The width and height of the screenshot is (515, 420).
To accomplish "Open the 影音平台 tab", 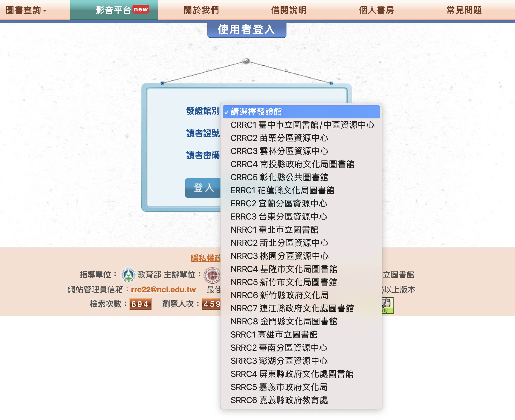I will tap(113, 10).
